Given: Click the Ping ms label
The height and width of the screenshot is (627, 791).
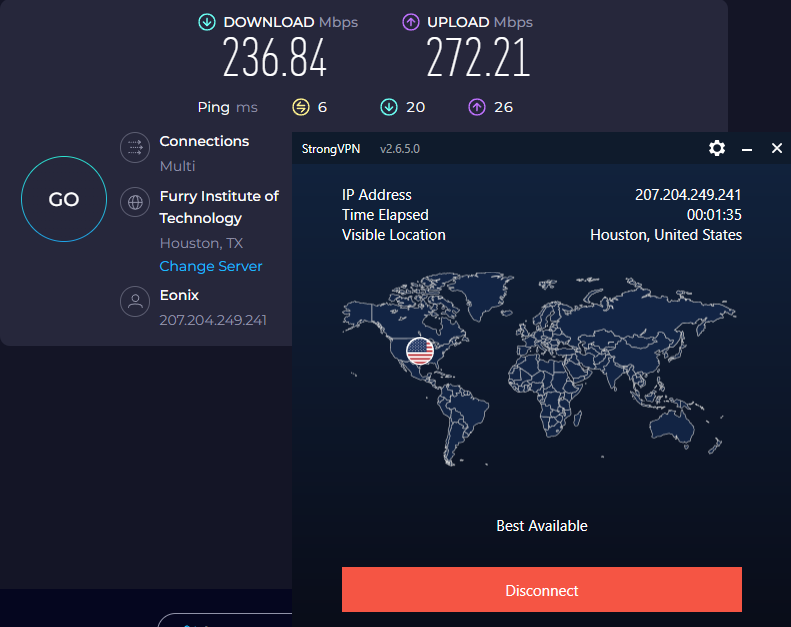Looking at the screenshot, I should [x=228, y=107].
